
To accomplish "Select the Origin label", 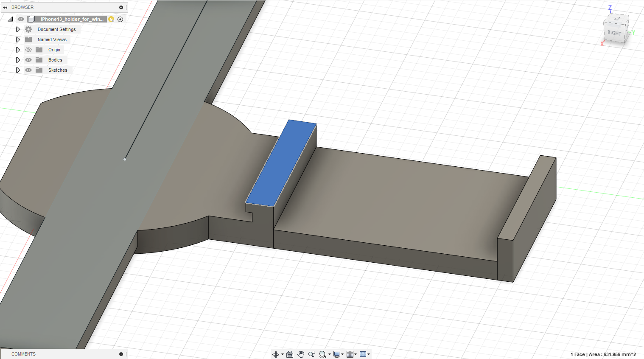I will point(54,50).
